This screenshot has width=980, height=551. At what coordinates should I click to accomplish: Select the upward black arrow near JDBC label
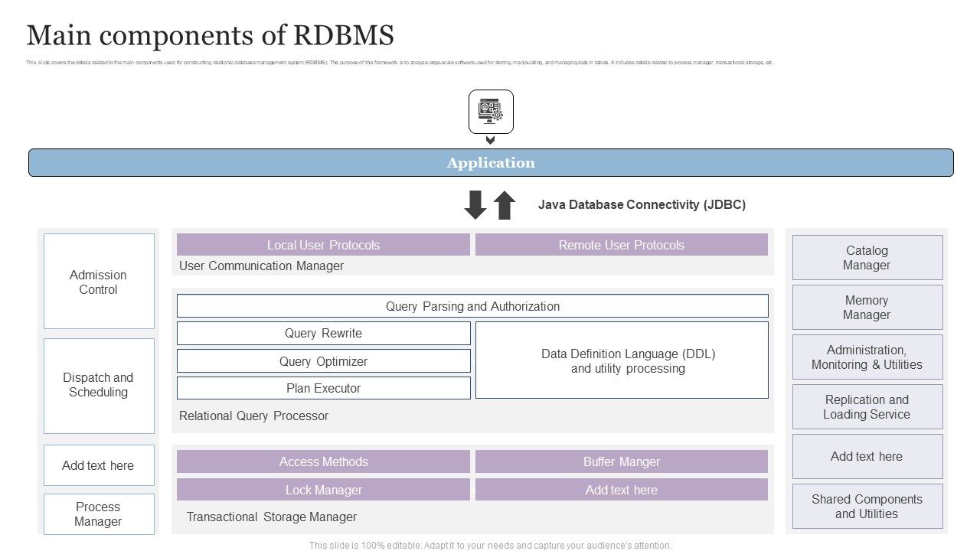click(x=503, y=205)
